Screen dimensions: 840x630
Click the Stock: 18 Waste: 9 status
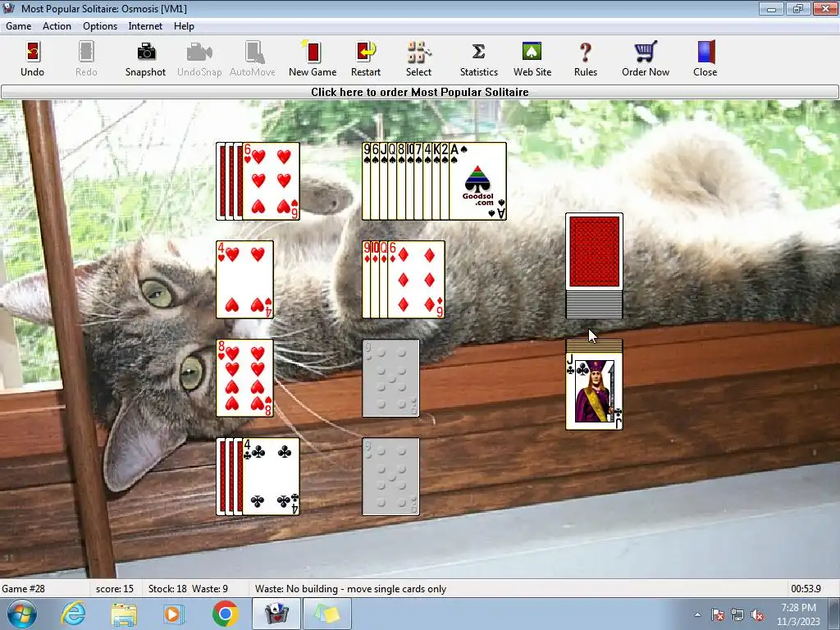188,589
